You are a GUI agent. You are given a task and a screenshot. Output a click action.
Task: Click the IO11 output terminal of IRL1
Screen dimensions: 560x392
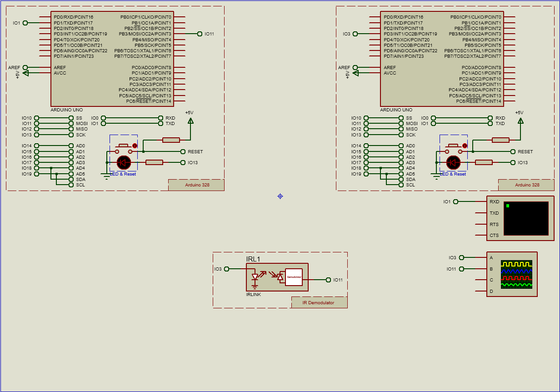[x=329, y=279]
